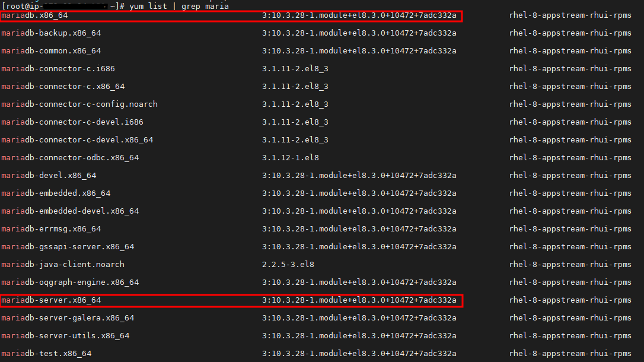Select package name mariadb-connector-odbc.x86_64

click(70, 158)
